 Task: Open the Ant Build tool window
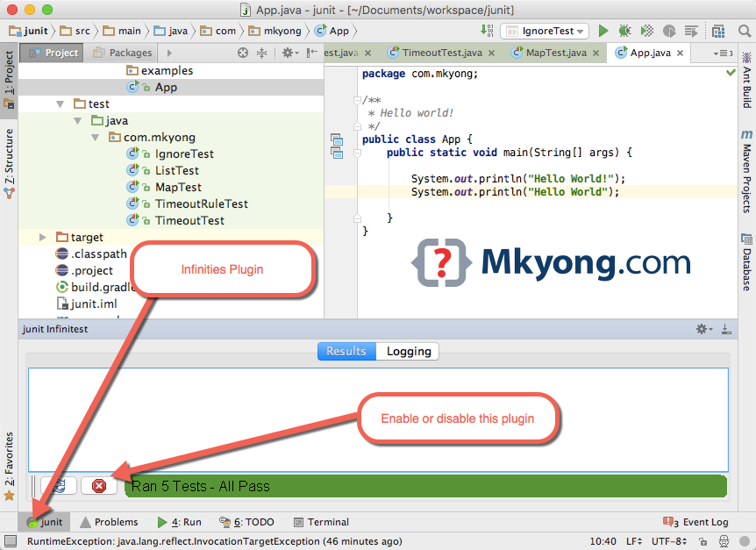[x=746, y=81]
